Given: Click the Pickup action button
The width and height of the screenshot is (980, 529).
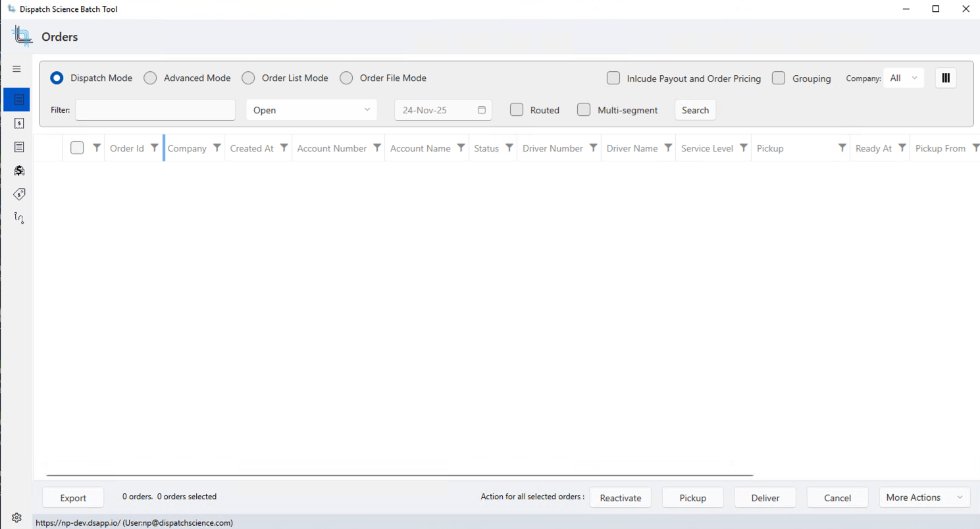Looking at the screenshot, I should tap(693, 498).
